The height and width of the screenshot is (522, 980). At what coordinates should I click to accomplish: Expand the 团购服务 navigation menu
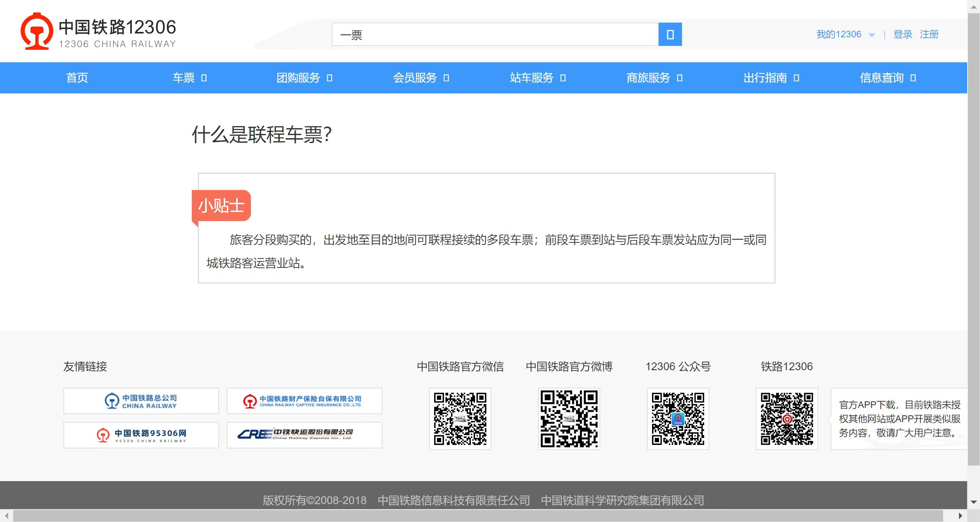coord(304,78)
